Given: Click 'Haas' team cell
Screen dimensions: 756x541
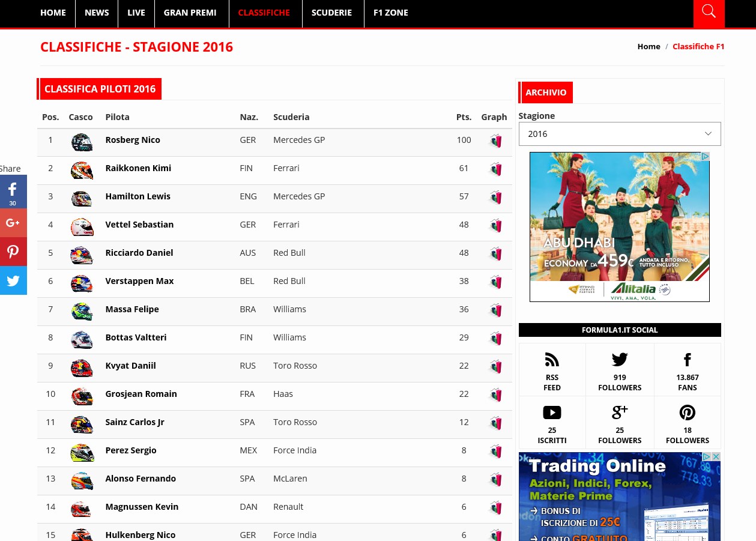Looking at the screenshot, I should tap(283, 394).
